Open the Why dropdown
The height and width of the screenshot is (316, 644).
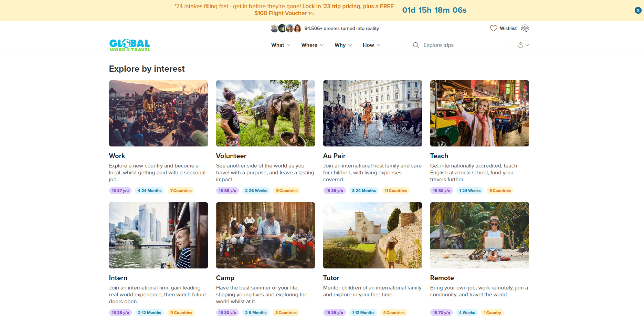[x=343, y=45]
